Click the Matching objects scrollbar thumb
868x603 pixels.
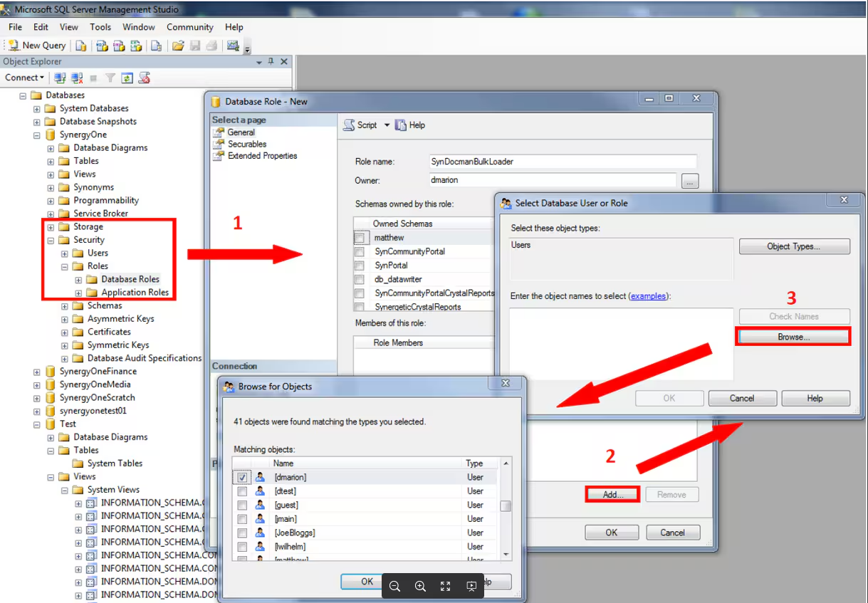(506, 506)
